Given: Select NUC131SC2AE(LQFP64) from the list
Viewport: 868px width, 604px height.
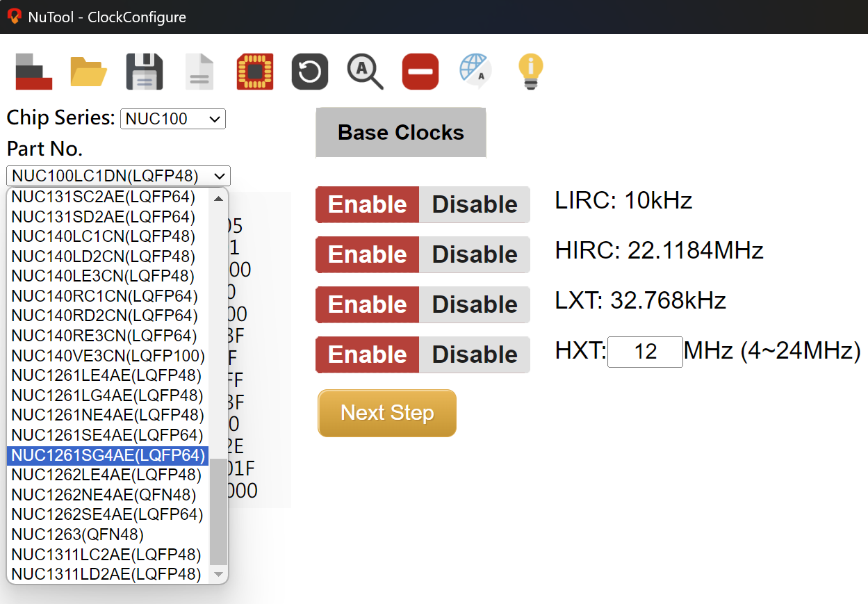Looking at the screenshot, I should pyautogui.click(x=108, y=197).
